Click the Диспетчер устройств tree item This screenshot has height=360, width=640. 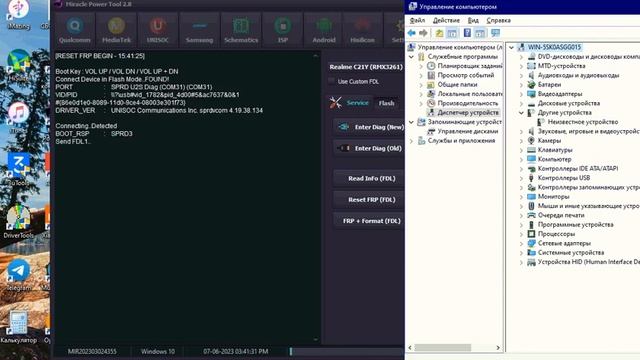coord(468,112)
